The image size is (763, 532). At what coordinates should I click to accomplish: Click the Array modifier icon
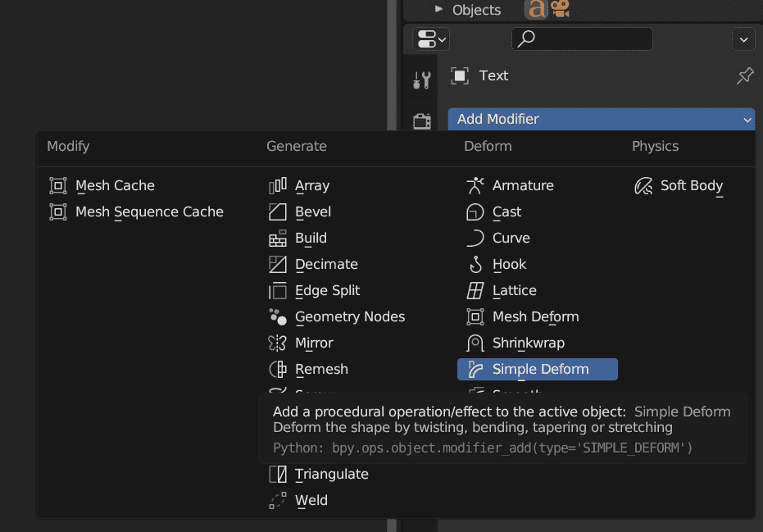pos(278,185)
